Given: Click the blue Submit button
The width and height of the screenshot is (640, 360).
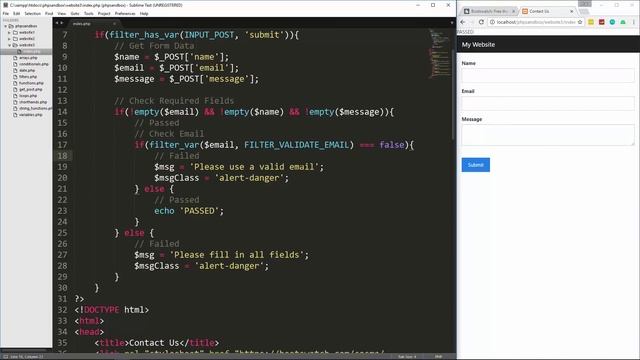Looking at the screenshot, I should (476, 165).
